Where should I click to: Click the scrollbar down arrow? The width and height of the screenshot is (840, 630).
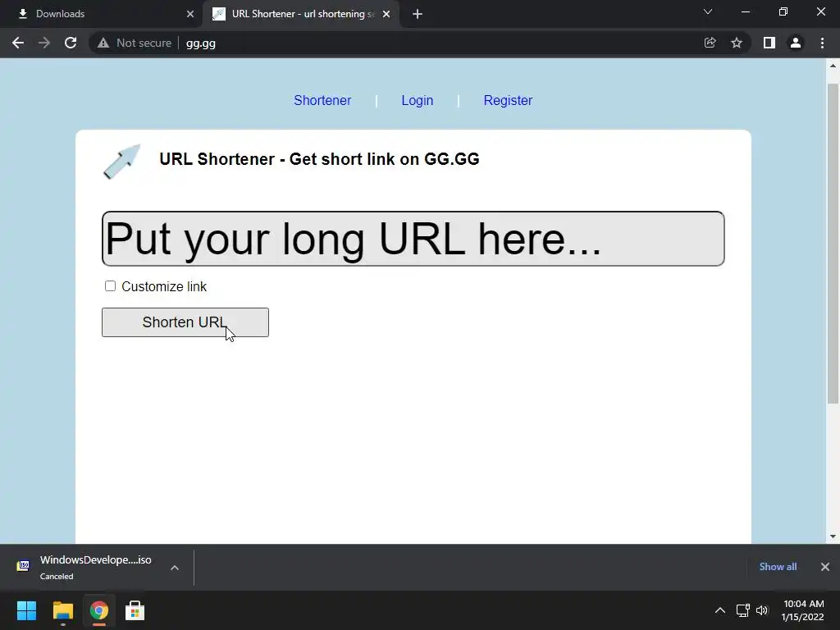pos(833,536)
